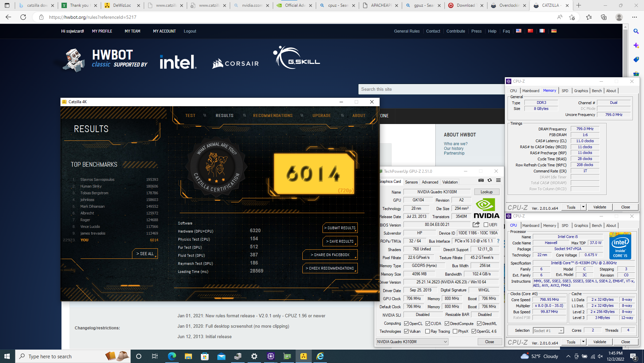
Task: Toggle the OpenGL 4.6 checkbox
Action: (x=474, y=331)
